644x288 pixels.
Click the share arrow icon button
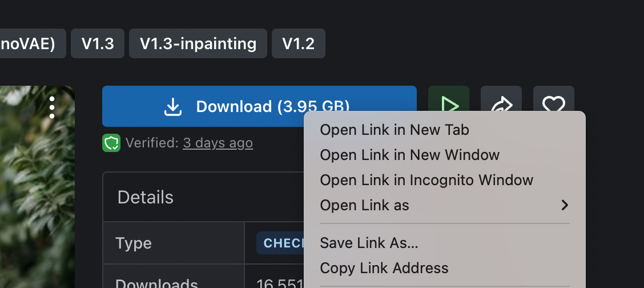click(x=501, y=99)
